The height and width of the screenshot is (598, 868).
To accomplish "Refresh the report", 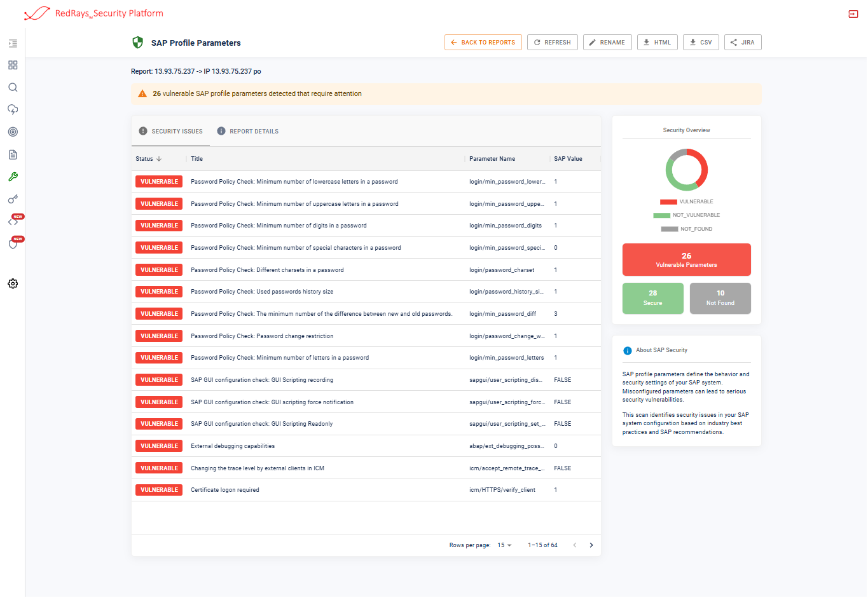I will (x=553, y=43).
